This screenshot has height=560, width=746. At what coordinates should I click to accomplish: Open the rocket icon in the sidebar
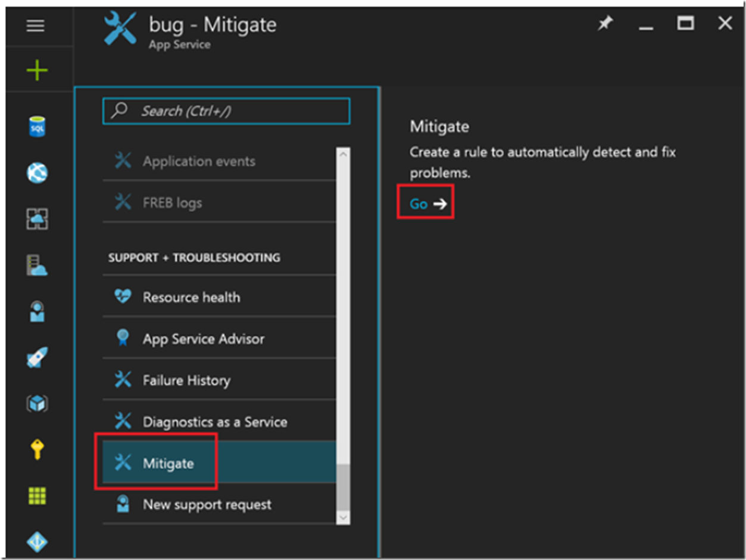tap(37, 358)
